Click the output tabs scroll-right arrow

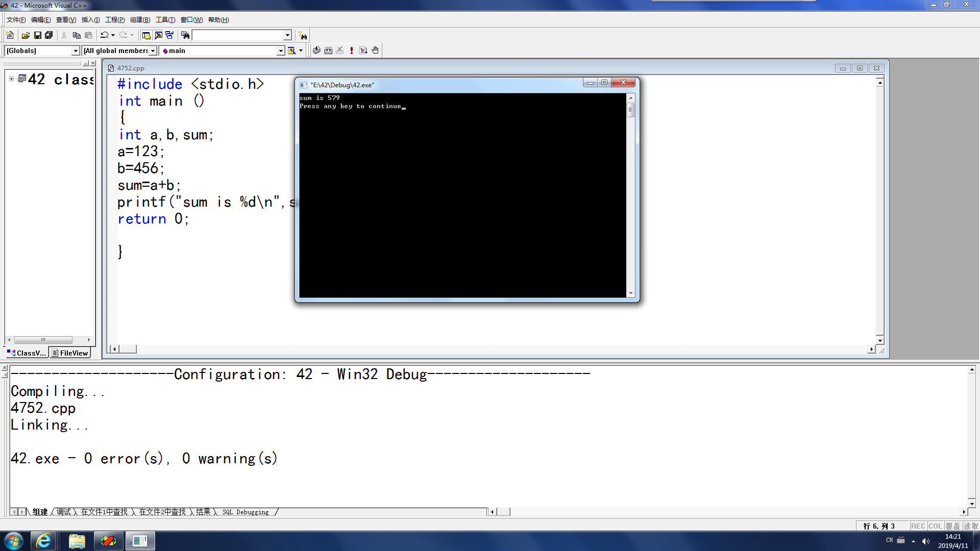coord(22,512)
